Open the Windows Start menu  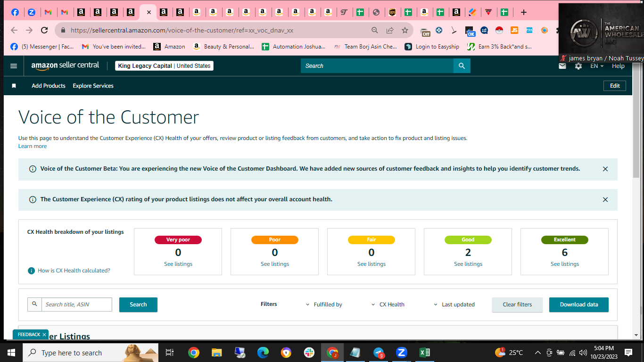point(11,353)
